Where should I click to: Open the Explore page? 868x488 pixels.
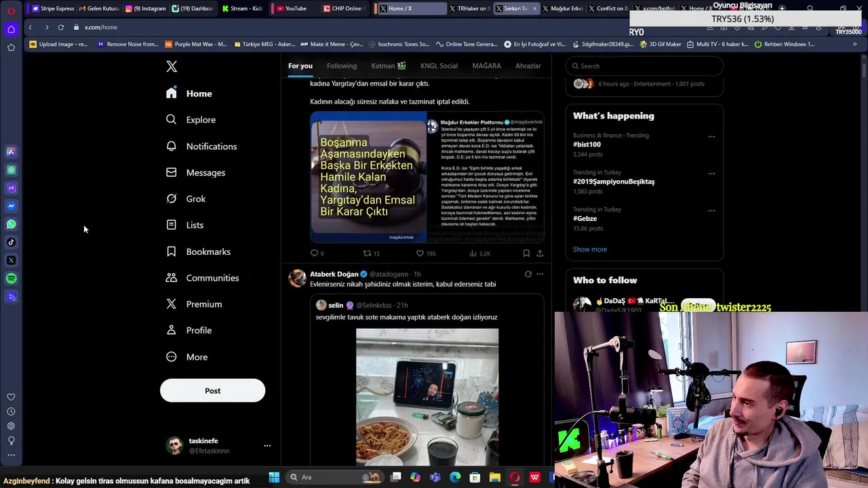pyautogui.click(x=191, y=120)
